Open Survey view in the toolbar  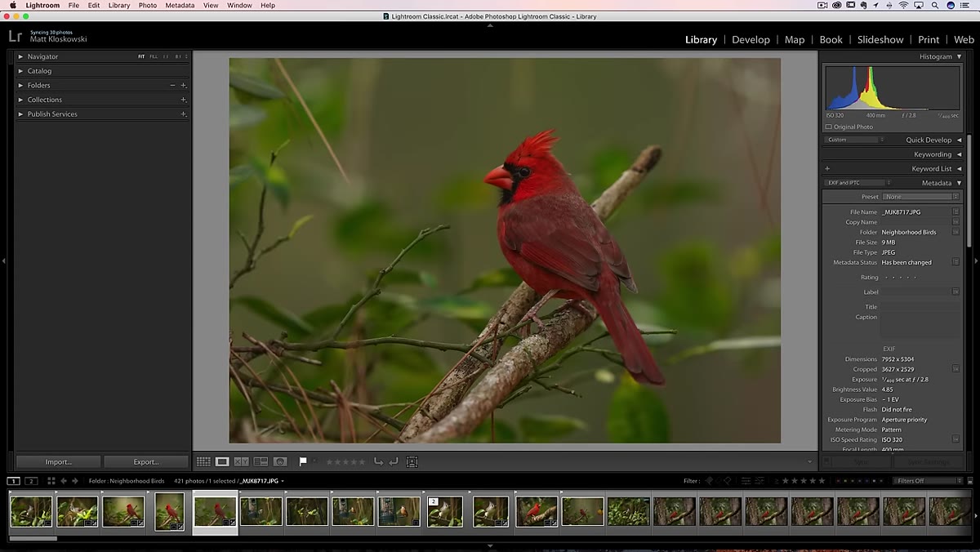point(261,461)
